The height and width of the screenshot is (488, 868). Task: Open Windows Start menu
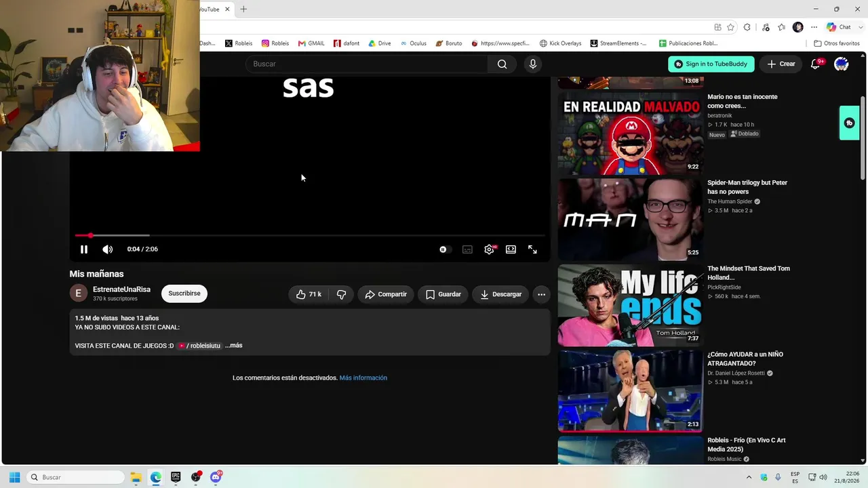14,477
